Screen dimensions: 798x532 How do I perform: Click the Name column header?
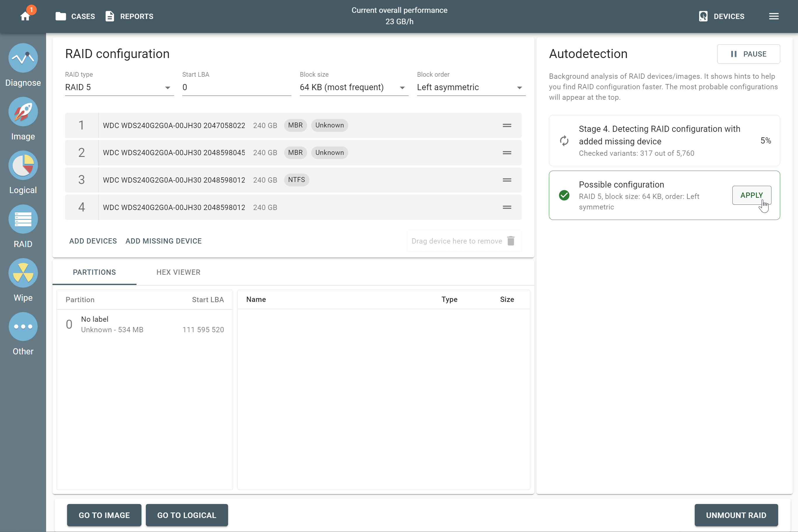point(256,299)
